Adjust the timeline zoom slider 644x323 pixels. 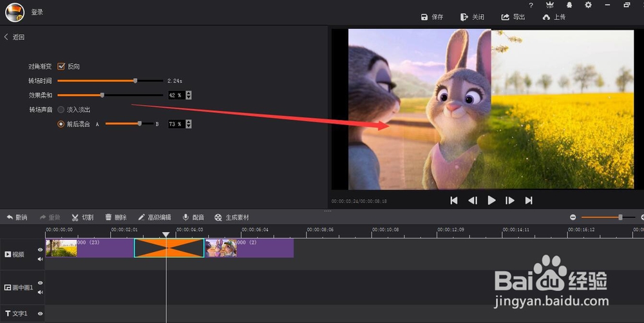609,217
